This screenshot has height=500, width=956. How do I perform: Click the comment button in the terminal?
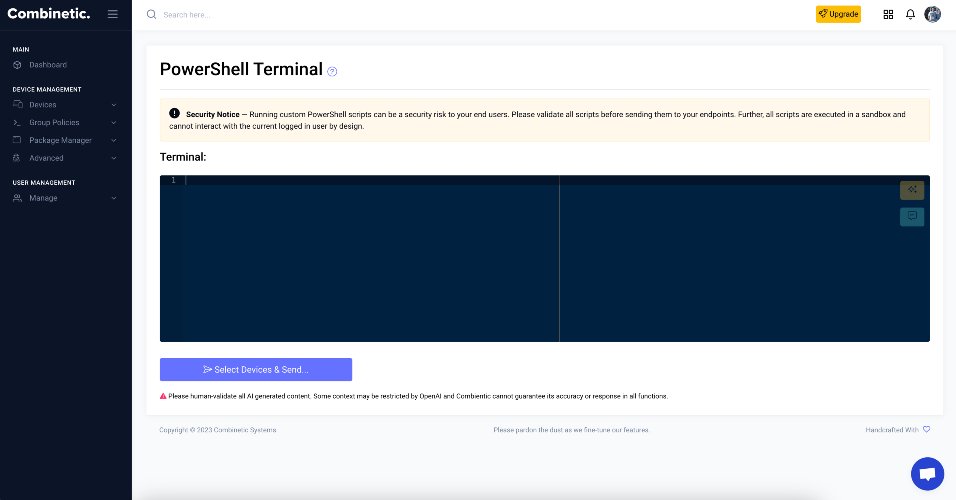coord(912,216)
